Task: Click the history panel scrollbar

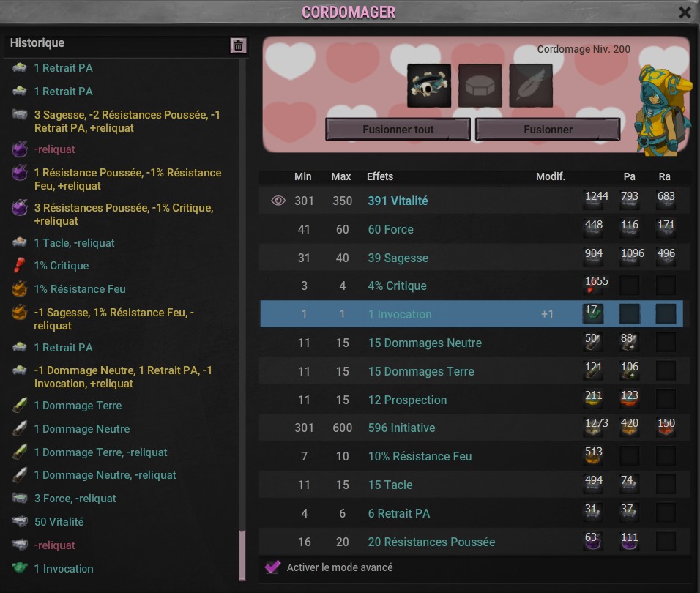Action: pyautogui.click(x=242, y=555)
